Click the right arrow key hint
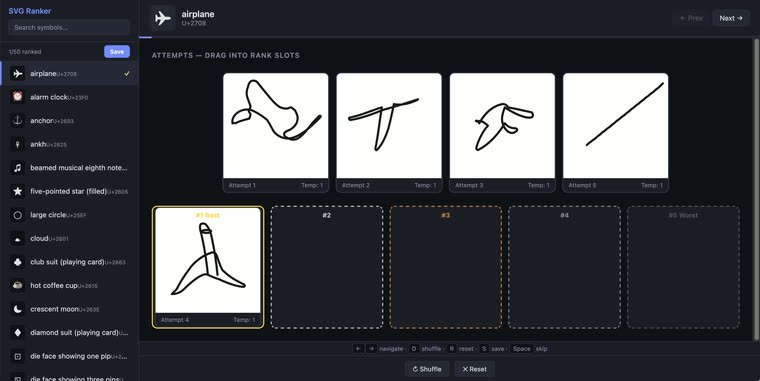The width and height of the screenshot is (760, 381). coord(371,349)
